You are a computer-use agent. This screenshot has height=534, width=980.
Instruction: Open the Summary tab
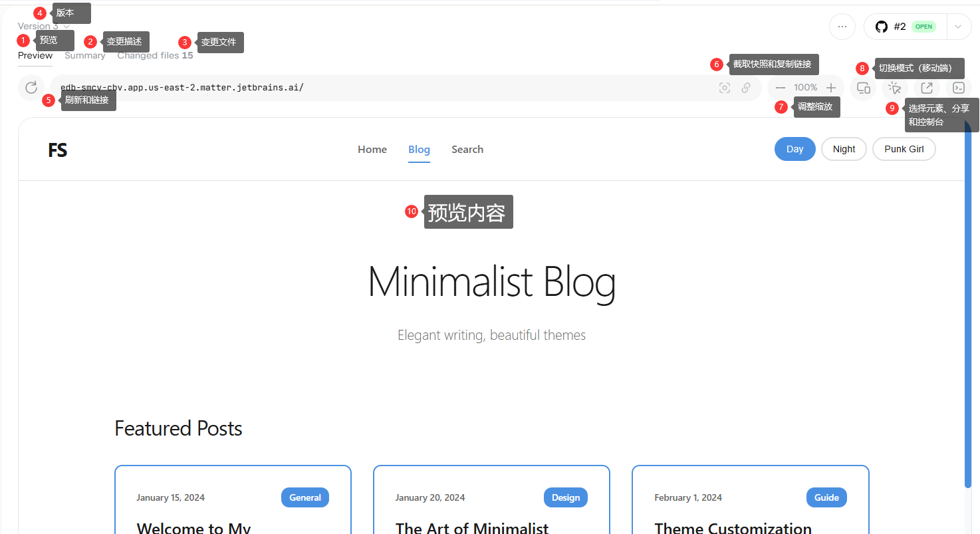[84, 56]
